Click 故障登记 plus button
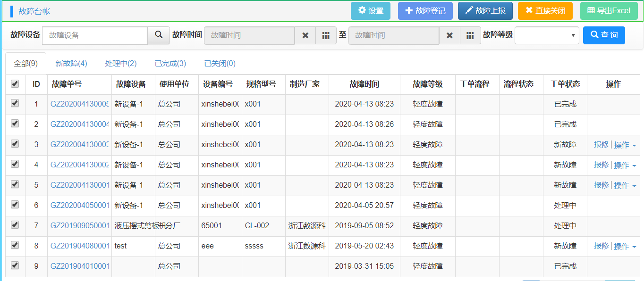 tap(425, 11)
